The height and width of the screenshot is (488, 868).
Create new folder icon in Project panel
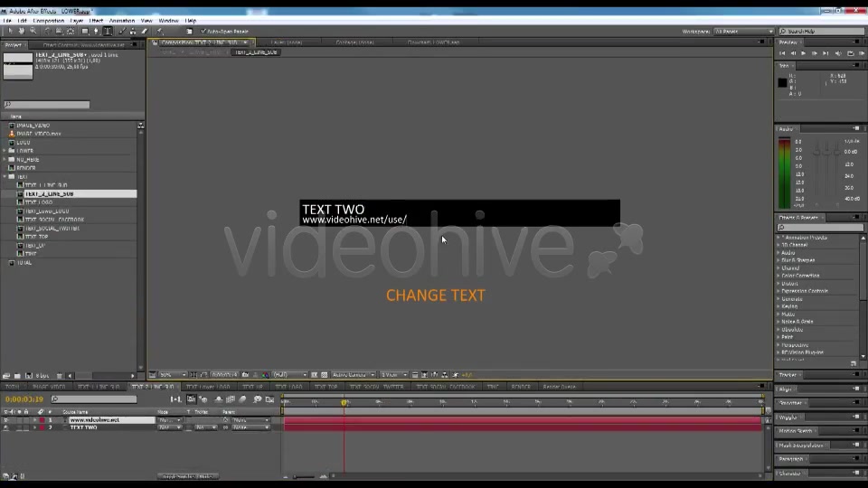pos(17,376)
